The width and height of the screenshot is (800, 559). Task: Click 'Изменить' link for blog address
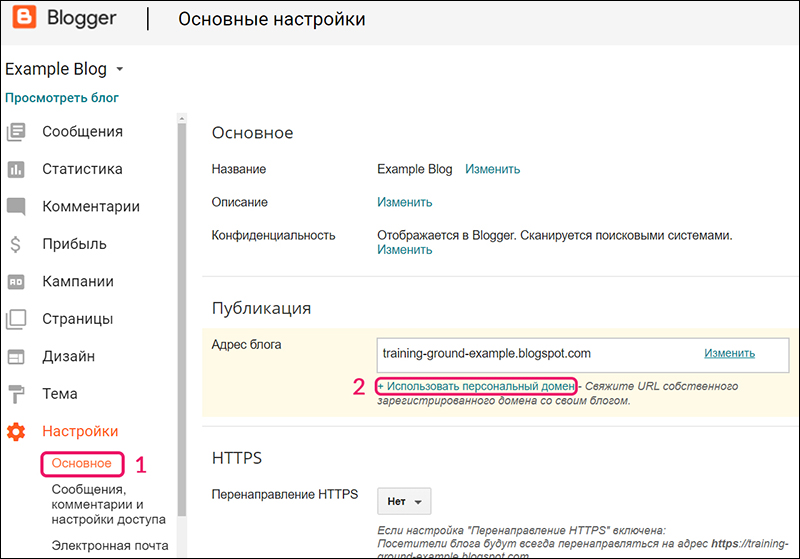click(x=729, y=353)
